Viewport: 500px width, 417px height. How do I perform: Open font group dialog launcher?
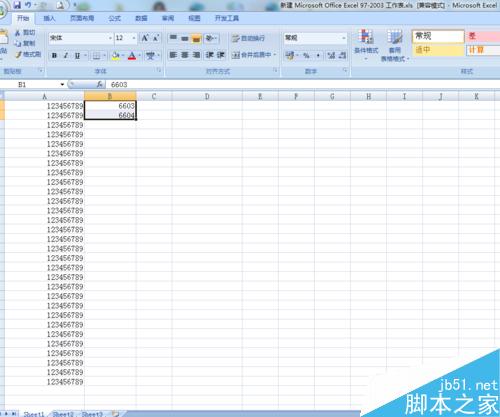click(159, 70)
